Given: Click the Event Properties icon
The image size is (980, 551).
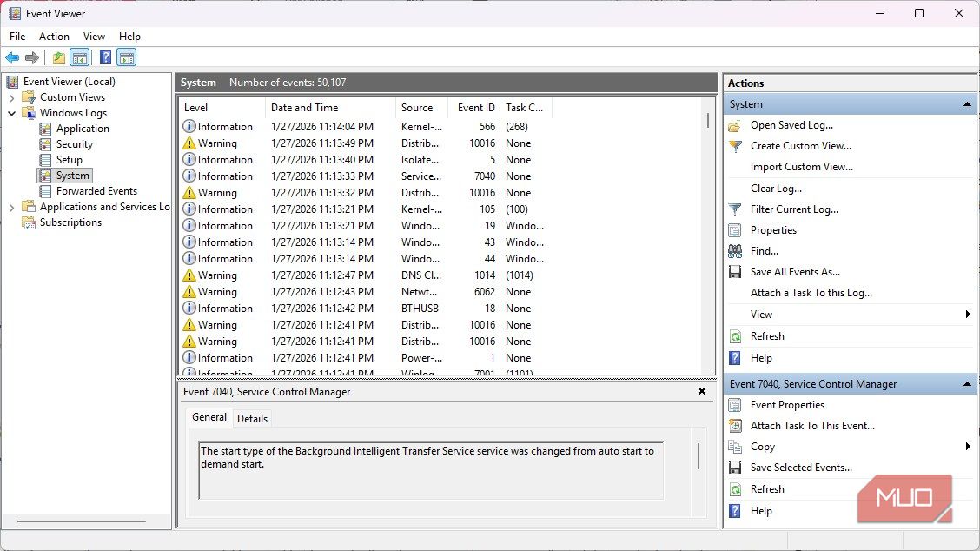Looking at the screenshot, I should pyautogui.click(x=735, y=405).
